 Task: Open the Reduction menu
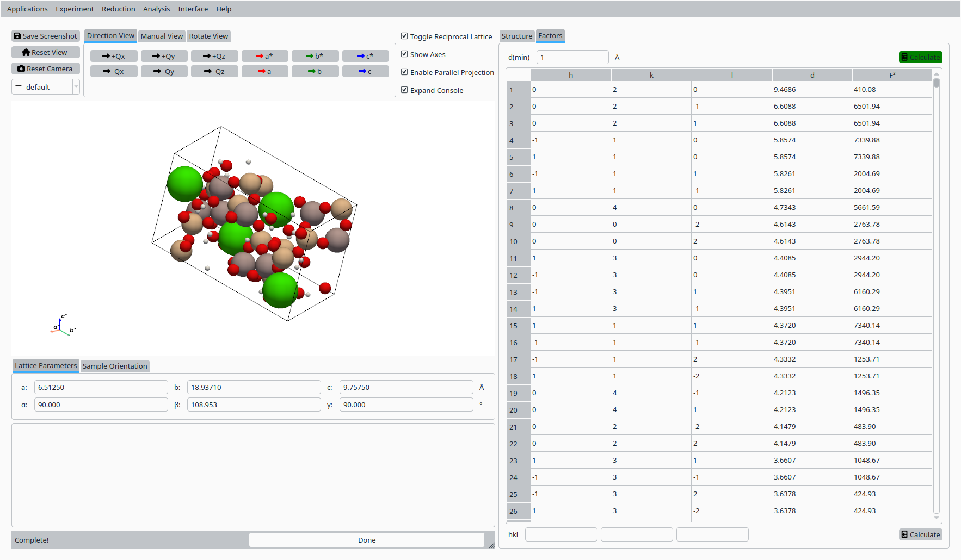118,9
